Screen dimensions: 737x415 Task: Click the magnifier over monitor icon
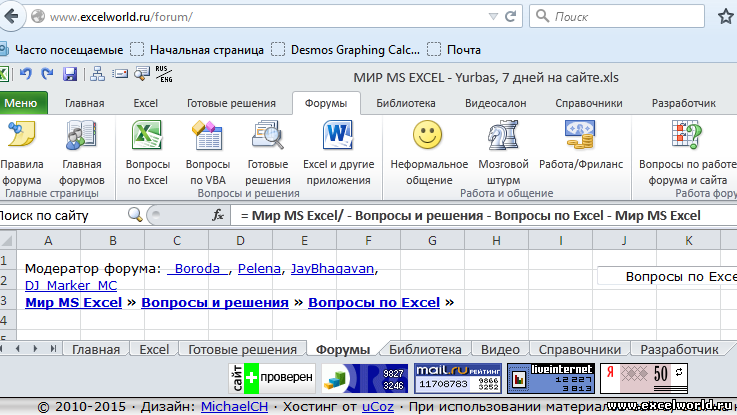tap(142, 74)
